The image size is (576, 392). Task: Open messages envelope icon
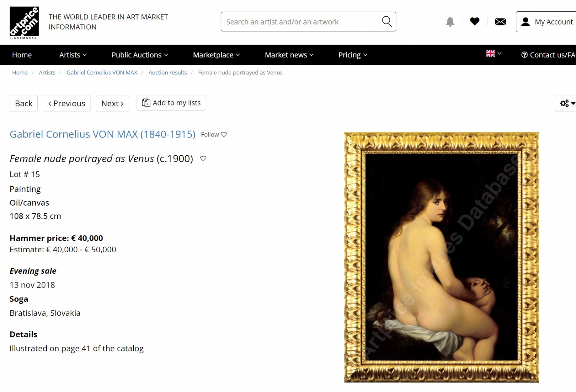500,22
